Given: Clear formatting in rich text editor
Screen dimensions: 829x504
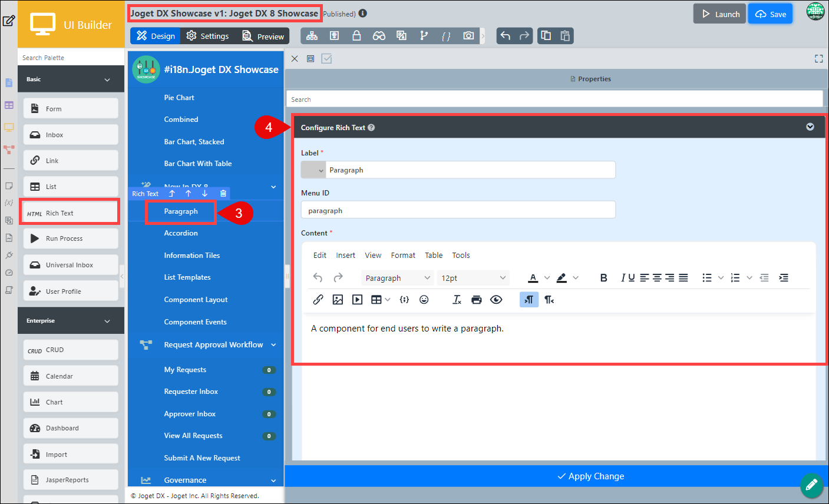Looking at the screenshot, I should coord(457,300).
